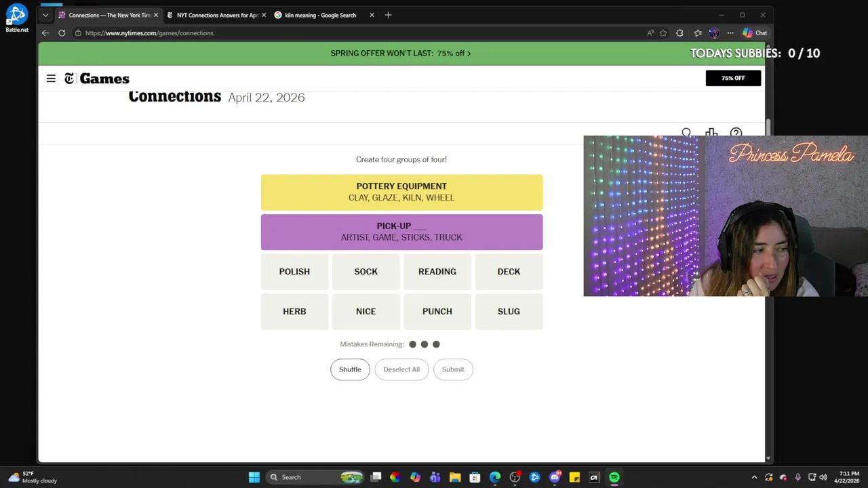Viewport: 868px width, 488px height.
Task: Select the SLUG tile
Action: pyautogui.click(x=509, y=312)
